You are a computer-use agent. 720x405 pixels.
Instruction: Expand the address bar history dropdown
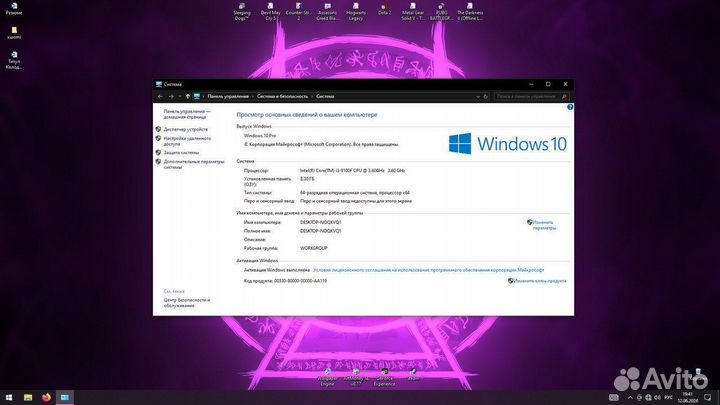(478, 96)
